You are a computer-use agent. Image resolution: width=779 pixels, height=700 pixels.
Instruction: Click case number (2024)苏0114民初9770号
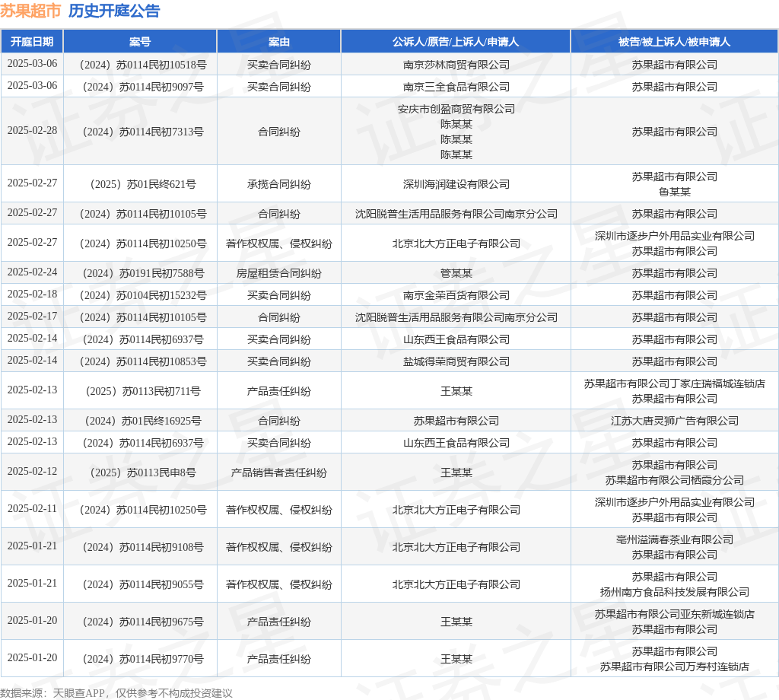(x=142, y=659)
